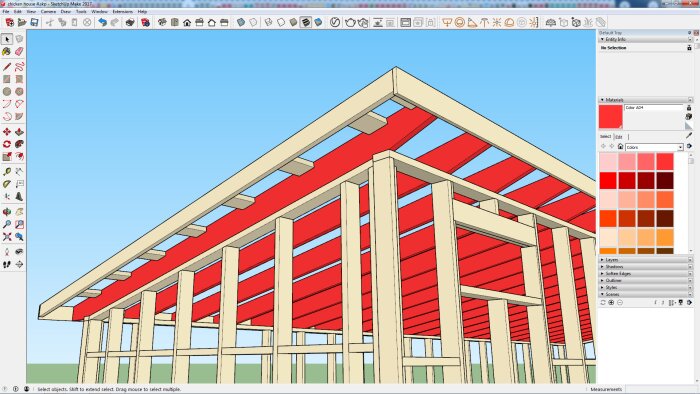Select the Zoom magnifier tool
This screenshot has width=700, height=394.
7,224
